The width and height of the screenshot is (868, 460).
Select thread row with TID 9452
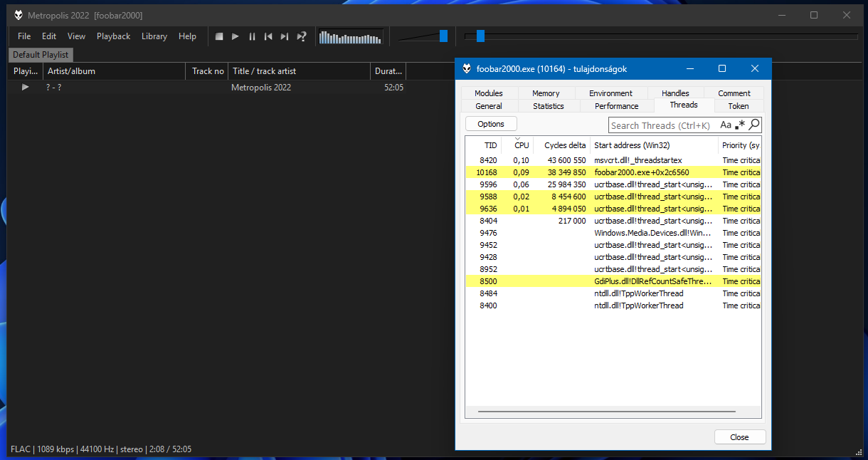point(613,245)
